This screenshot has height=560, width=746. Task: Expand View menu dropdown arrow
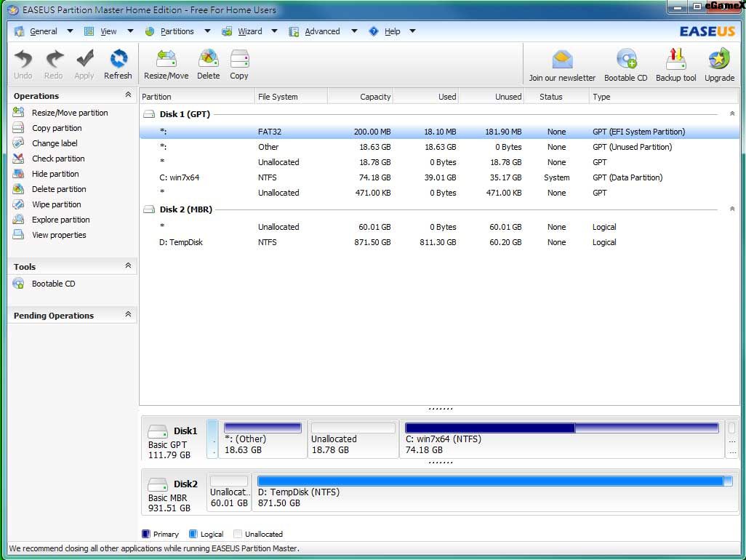tap(130, 31)
